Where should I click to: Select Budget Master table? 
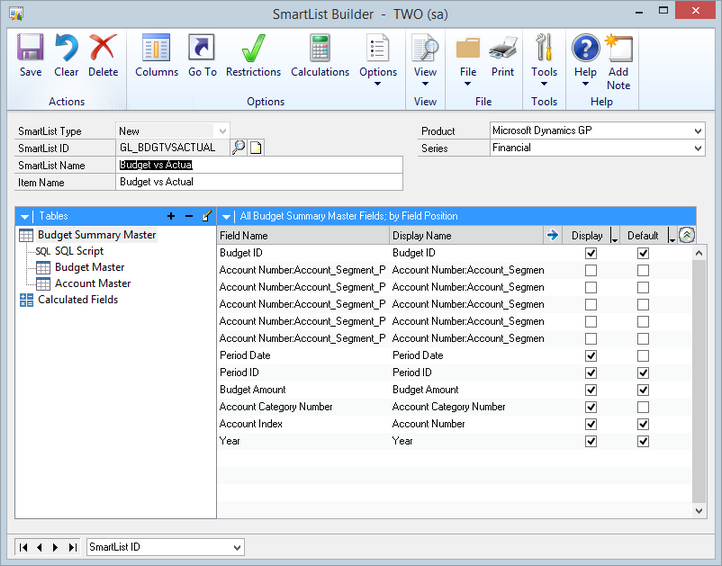click(89, 267)
